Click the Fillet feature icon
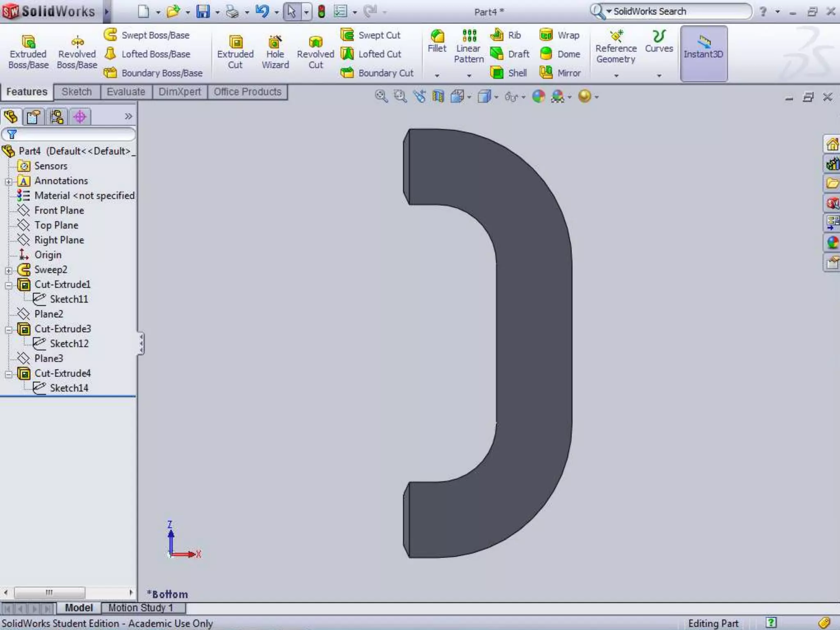The width and height of the screenshot is (840, 630). click(437, 41)
